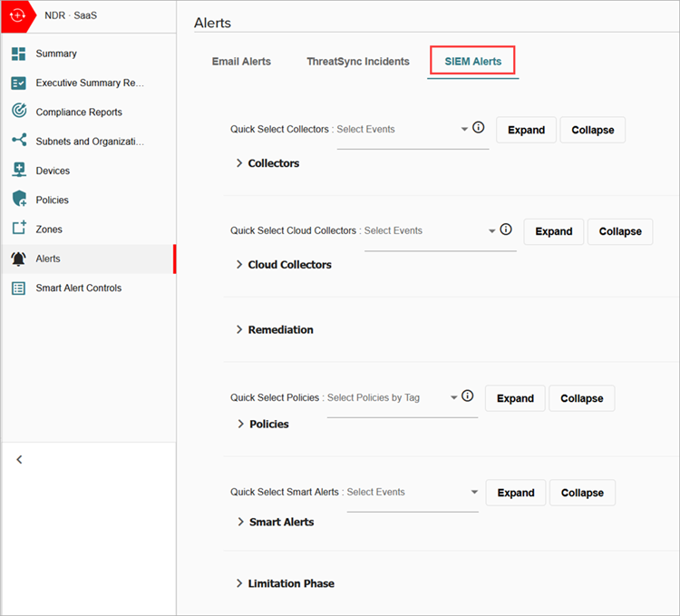Expand the Cloud Collectors section chevron

[x=239, y=265]
